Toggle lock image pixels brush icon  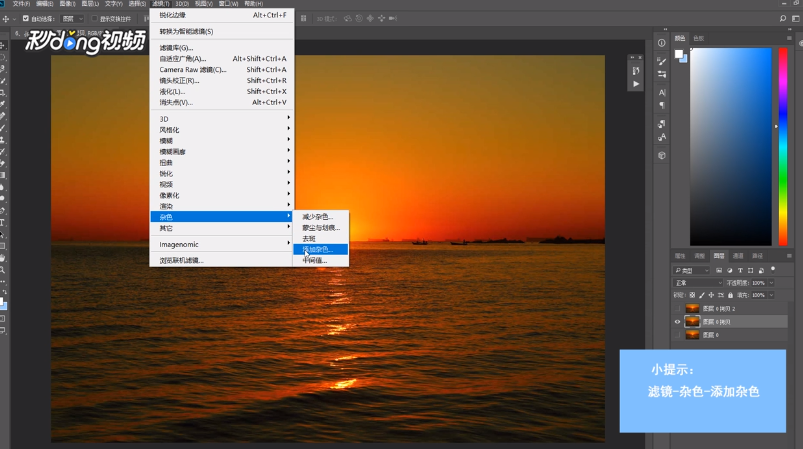[x=702, y=295]
